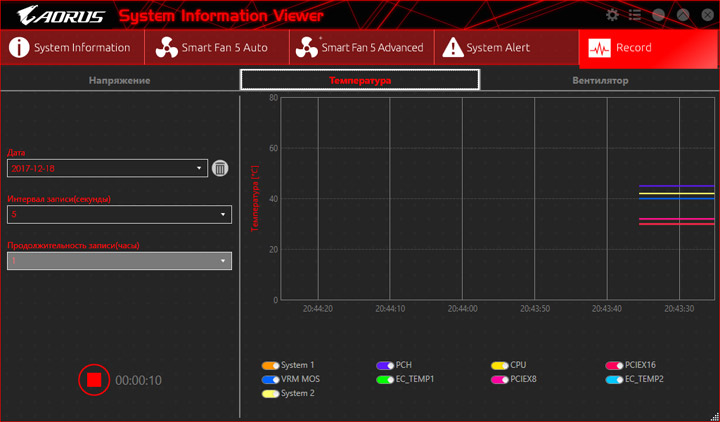Delete recorded data using trash can icon
This screenshot has height=422, width=720.
coord(220,169)
